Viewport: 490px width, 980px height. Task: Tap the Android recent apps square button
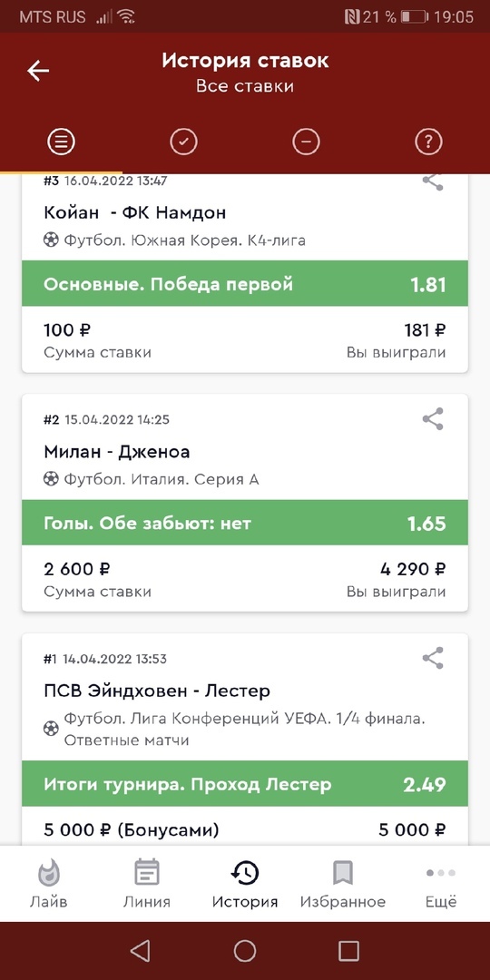click(348, 951)
